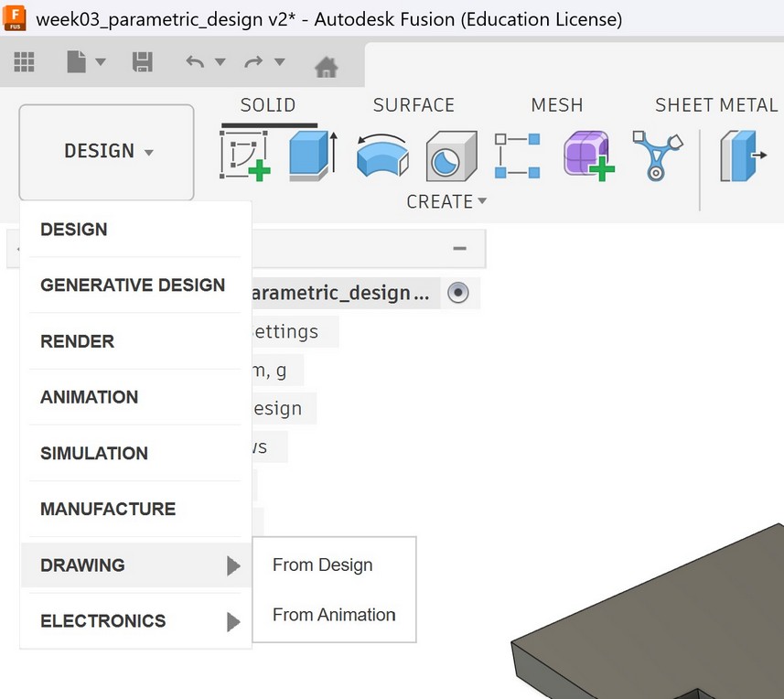Save the design with the floppy icon
Viewport: 784px width, 699px height.
143,62
